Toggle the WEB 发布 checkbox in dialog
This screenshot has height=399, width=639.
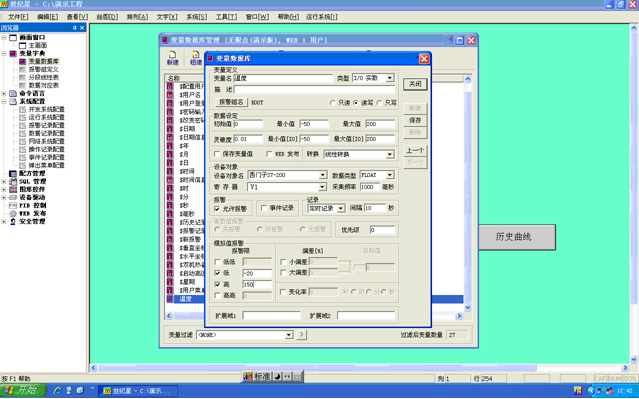(269, 154)
